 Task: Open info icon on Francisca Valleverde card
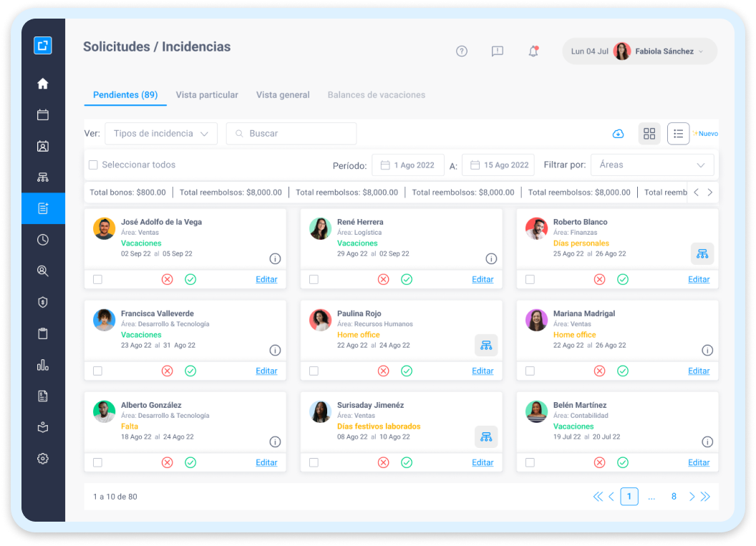pos(275,351)
